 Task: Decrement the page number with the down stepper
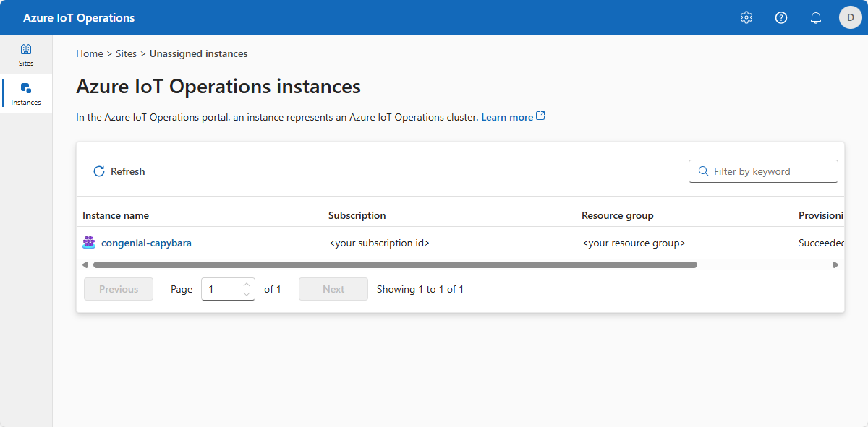[x=246, y=292]
